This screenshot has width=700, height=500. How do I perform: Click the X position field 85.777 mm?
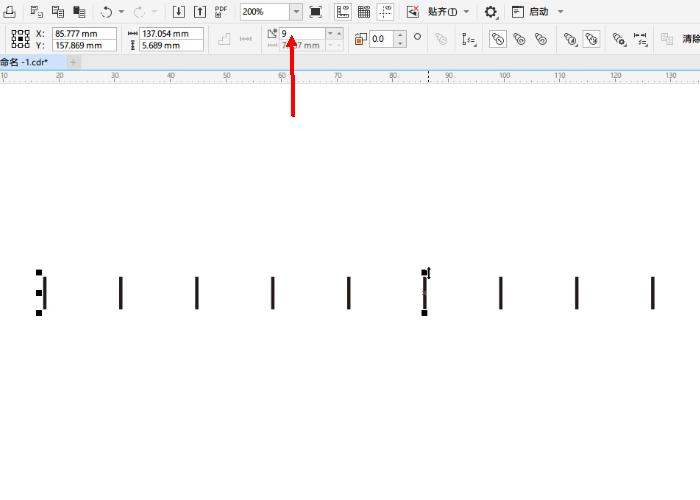coord(84,33)
